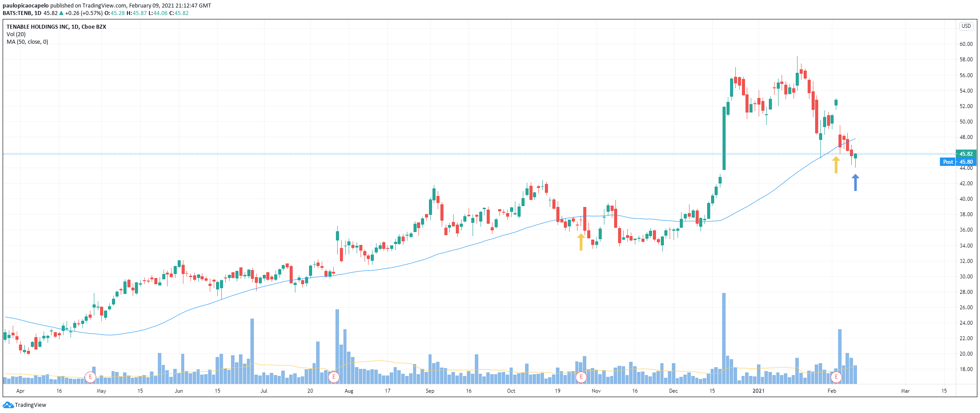
Task: Click the H:45.87 high value
Action: point(137,13)
